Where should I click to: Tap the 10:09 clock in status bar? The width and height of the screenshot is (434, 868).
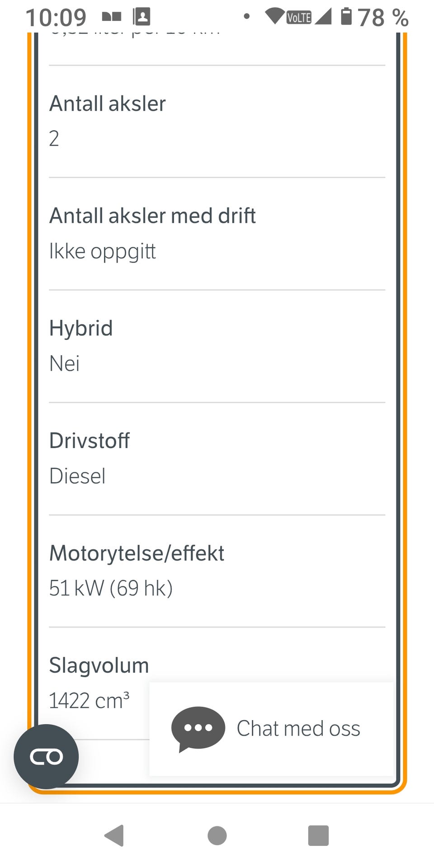tap(56, 18)
